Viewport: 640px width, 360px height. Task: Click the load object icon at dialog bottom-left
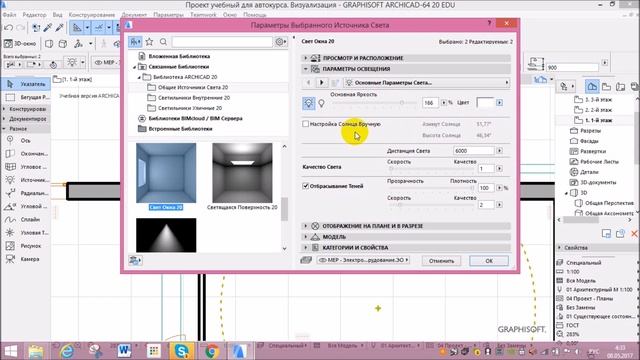click(135, 260)
